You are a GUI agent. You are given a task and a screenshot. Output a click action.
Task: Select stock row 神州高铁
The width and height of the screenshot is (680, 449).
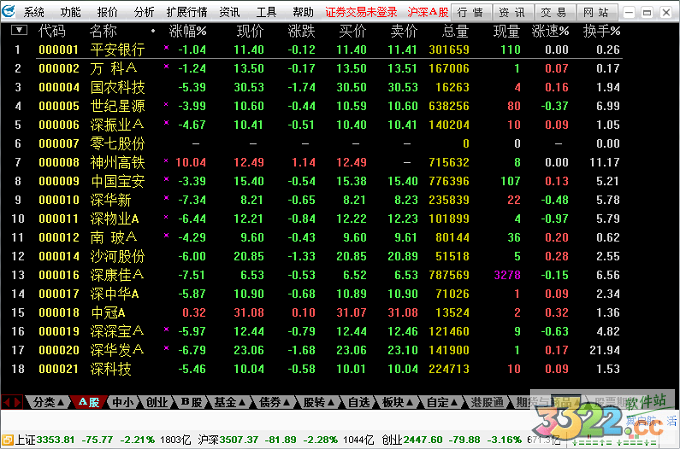point(317,162)
